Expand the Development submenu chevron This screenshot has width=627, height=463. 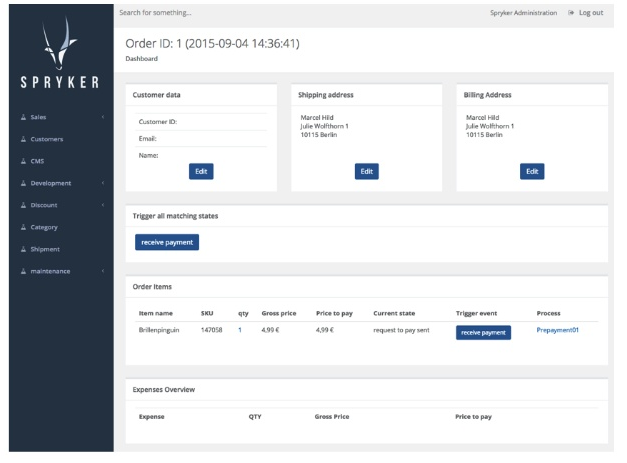coord(103,183)
